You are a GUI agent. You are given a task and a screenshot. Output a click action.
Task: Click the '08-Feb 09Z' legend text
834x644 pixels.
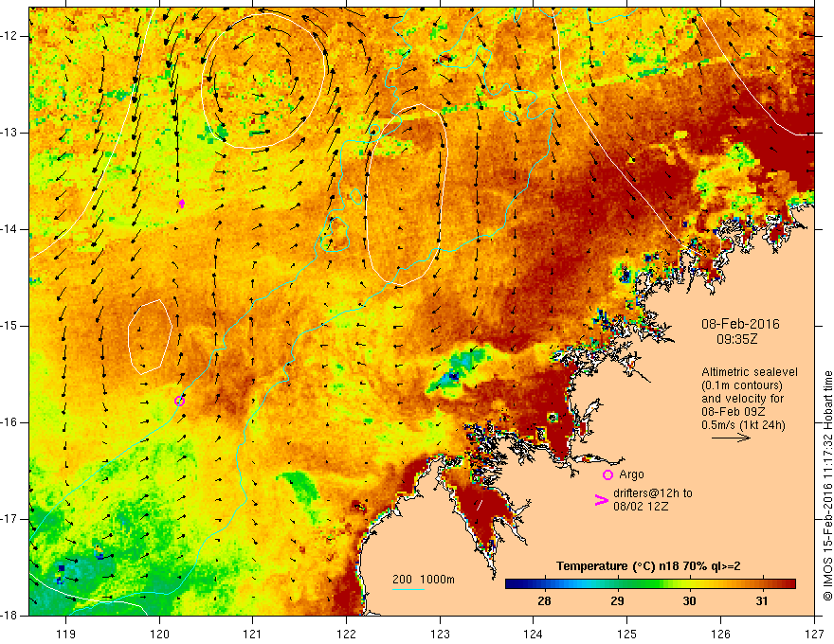click(x=733, y=411)
